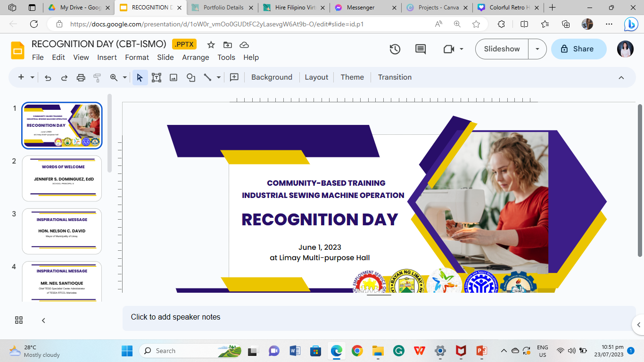The image size is (644, 362).
Task: Click the slide canvas vertical scrollbar
Action: 640,181
